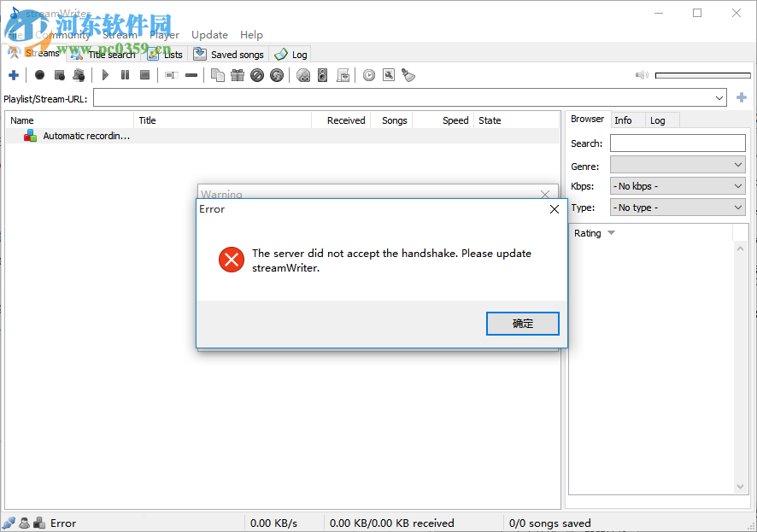This screenshot has width=757, height=532.
Task: Open the Community menu
Action: [x=64, y=34]
